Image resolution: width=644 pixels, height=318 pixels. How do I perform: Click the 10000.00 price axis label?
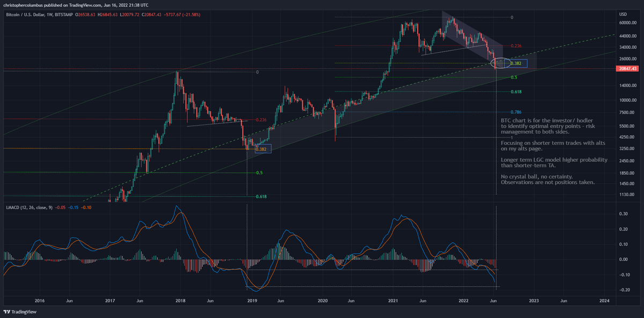click(x=627, y=100)
